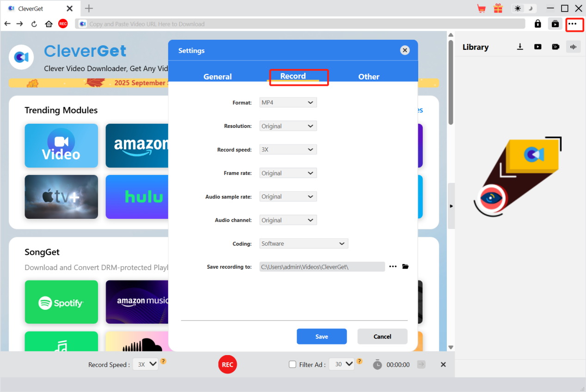Click the timer stopwatch icon

[378, 364]
